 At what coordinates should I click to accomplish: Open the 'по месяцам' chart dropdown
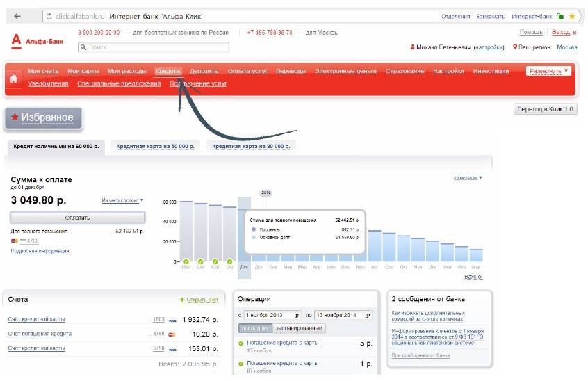point(468,178)
